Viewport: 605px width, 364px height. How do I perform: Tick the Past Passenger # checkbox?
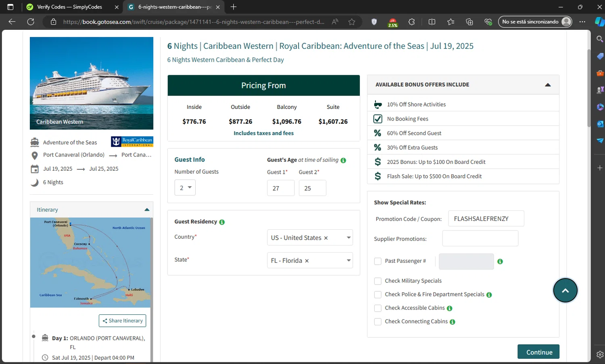click(x=378, y=261)
